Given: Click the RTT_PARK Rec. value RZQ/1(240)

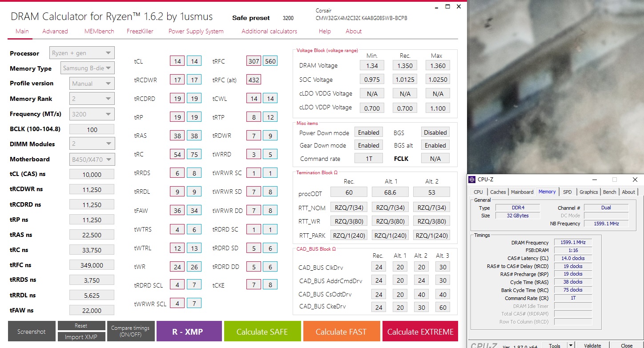Looking at the screenshot, I should (349, 236).
